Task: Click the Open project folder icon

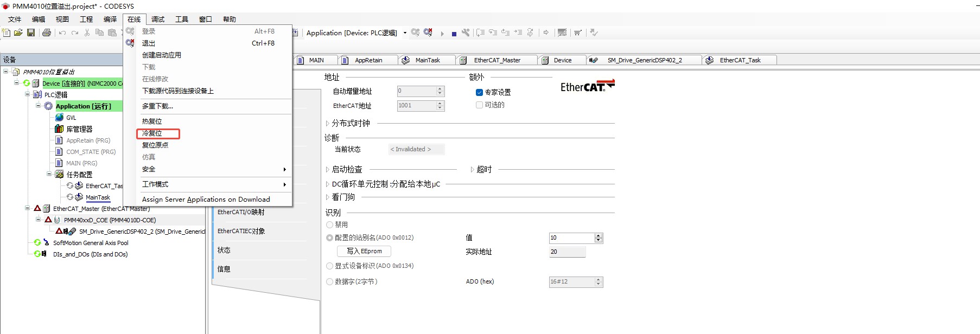Action: (x=18, y=33)
